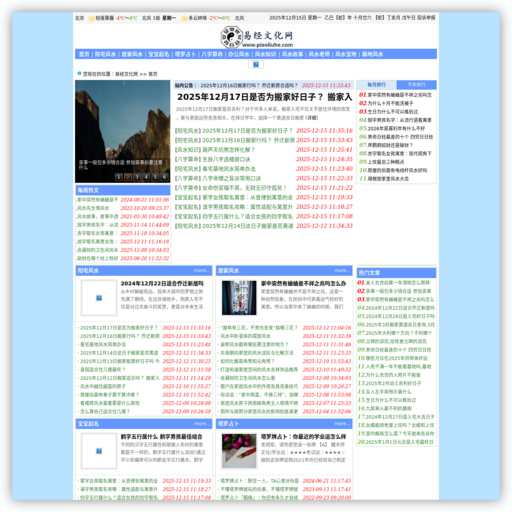This screenshot has height=512, width=512.
Task: Open 风水知识 in the navigation bar
Action: pyautogui.click(x=265, y=54)
